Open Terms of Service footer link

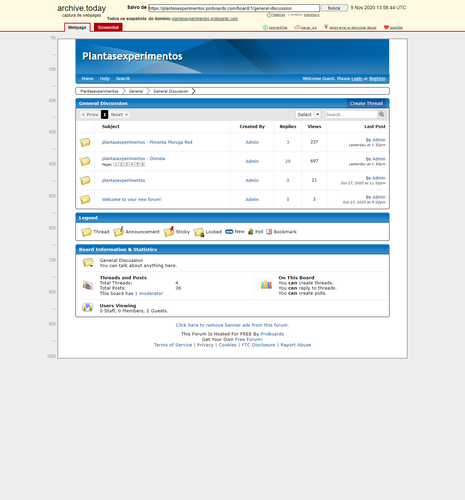tap(173, 345)
